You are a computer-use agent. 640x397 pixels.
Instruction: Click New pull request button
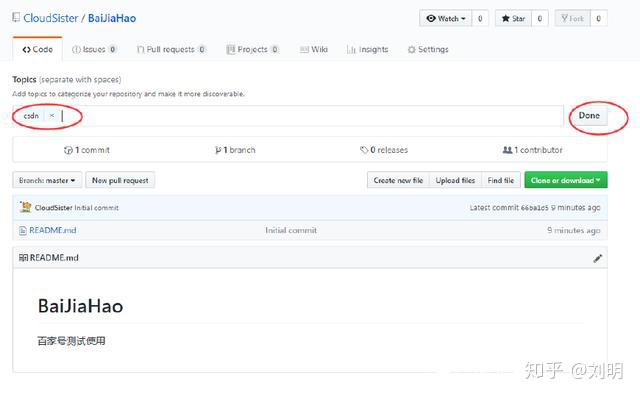(120, 180)
